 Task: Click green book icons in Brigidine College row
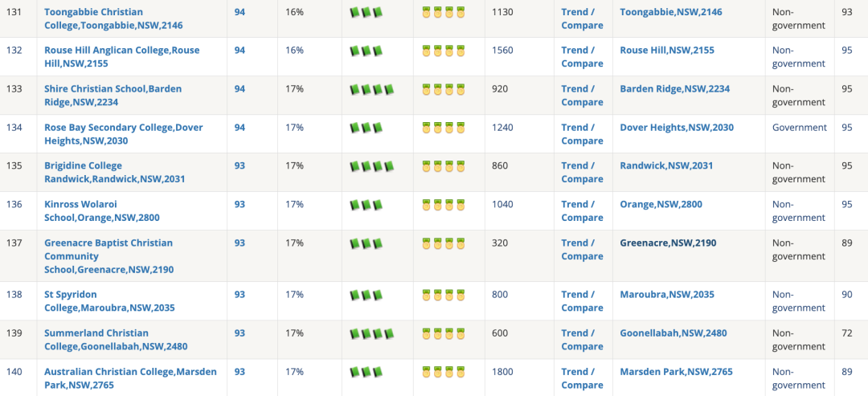click(x=372, y=166)
